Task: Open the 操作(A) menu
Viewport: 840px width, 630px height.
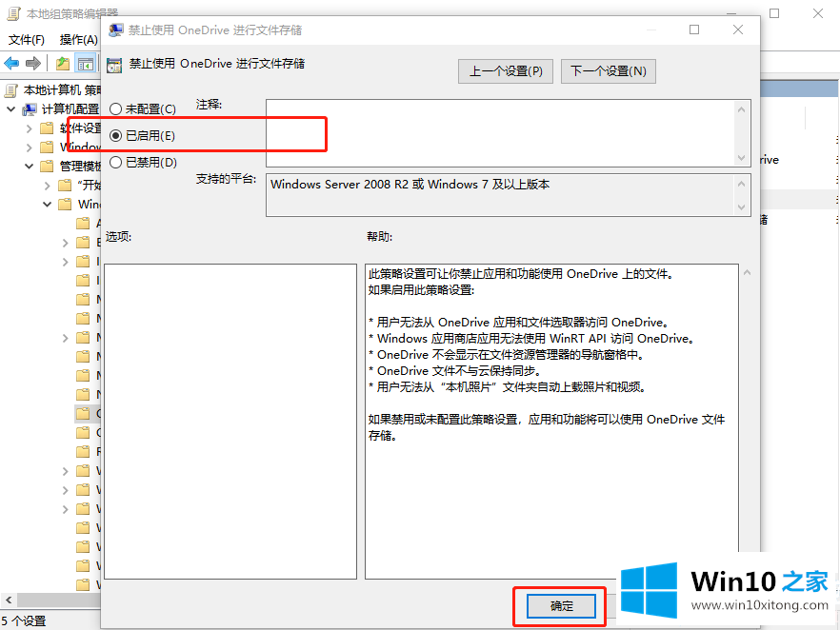Action: point(79,40)
